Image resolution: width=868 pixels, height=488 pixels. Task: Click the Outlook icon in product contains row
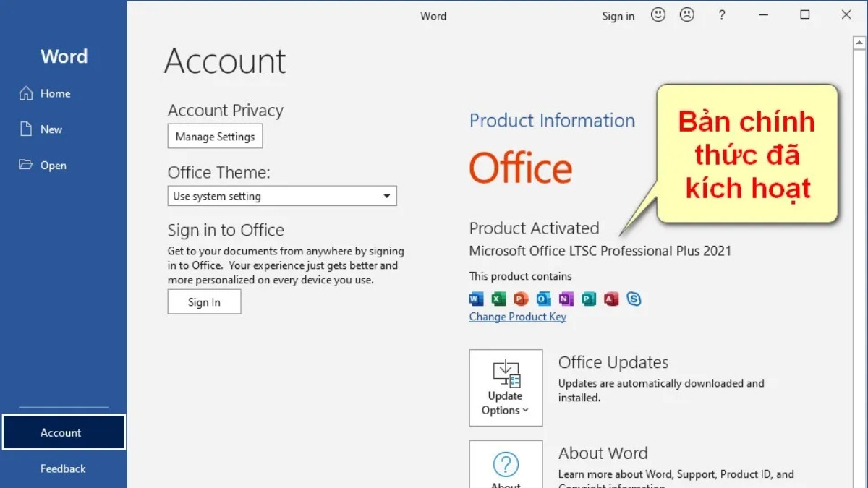coord(543,299)
